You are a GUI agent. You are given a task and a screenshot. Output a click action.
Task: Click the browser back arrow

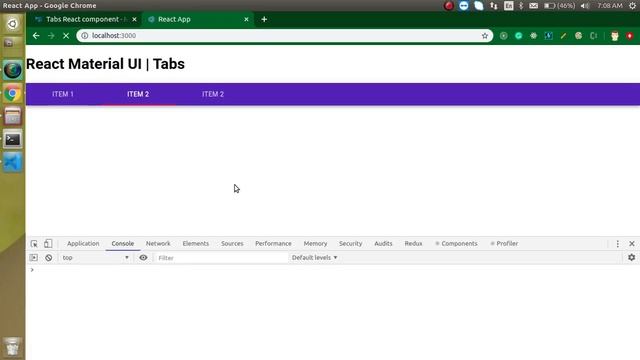coord(36,36)
